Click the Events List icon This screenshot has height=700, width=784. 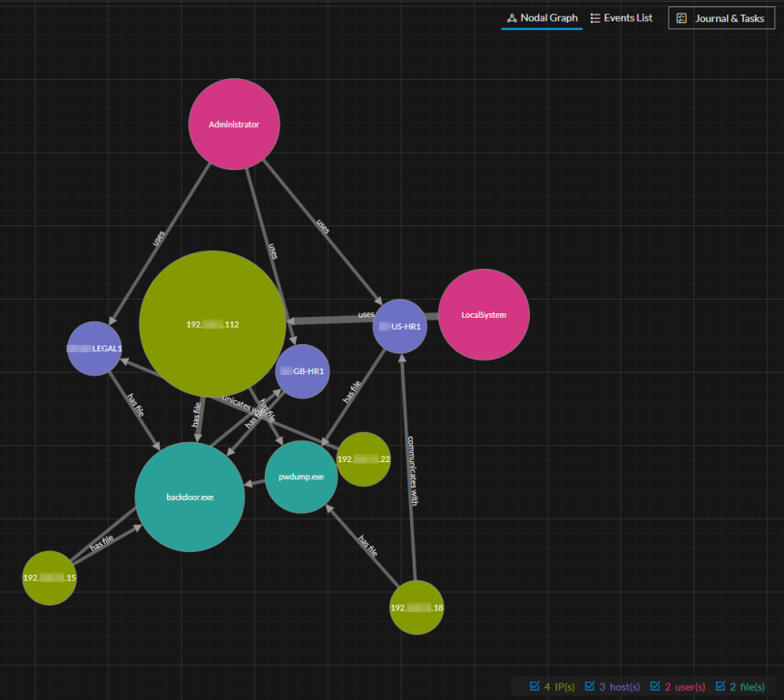click(595, 17)
